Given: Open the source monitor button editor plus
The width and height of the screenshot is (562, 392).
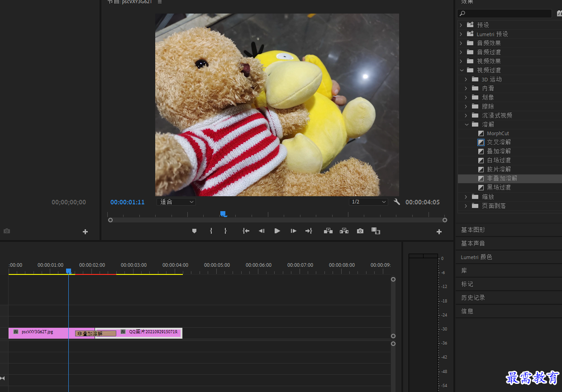Looking at the screenshot, I should (85, 232).
